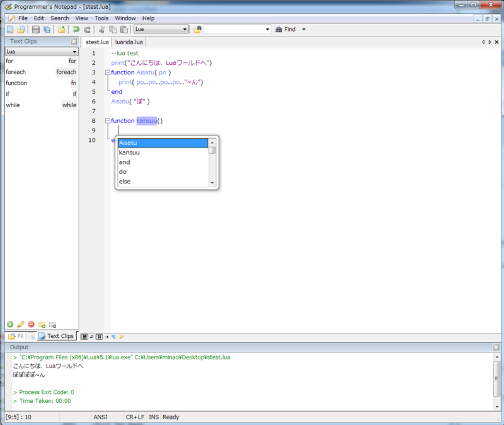Click the yellow key icon in mini toolbar
The width and height of the screenshot is (504, 425).
pyautogui.click(x=121, y=337)
